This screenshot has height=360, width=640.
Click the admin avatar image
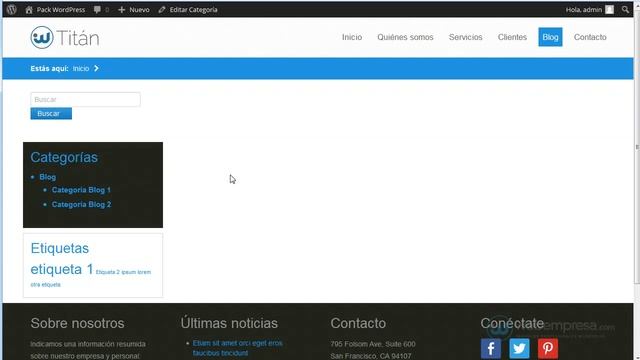coord(609,9)
